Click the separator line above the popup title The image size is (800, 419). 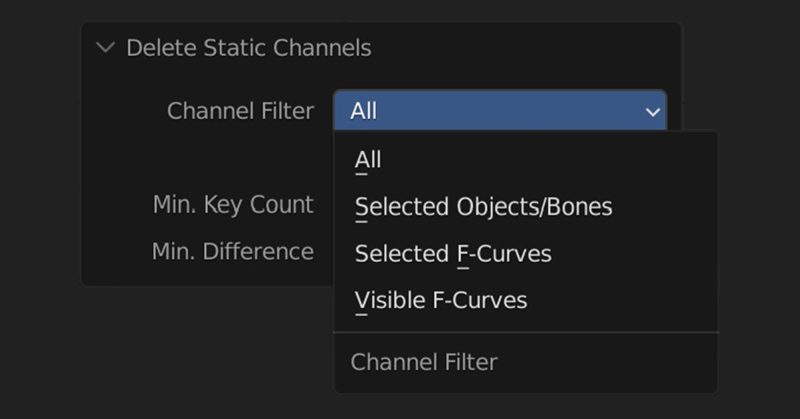[x=525, y=332]
